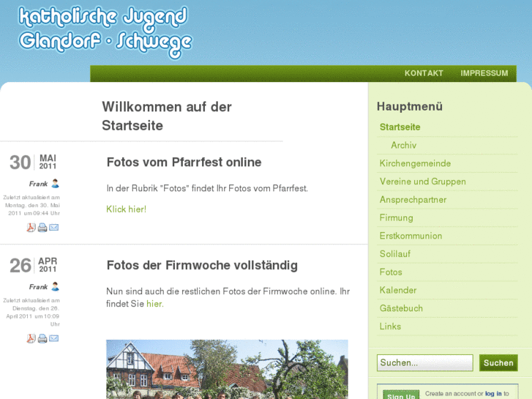The width and height of the screenshot is (532, 399).
Task: Click 'Zuletzt aktualisiert am Montag' text
Action: (x=33, y=205)
